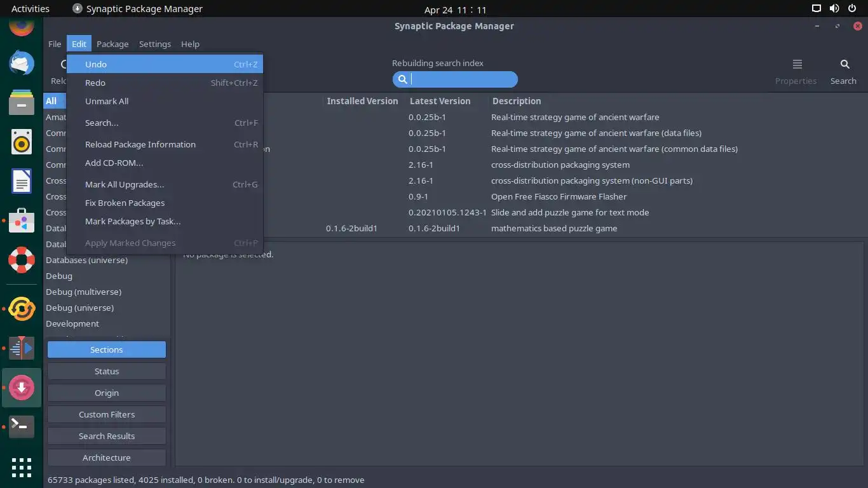Open the Files manager dock icon
Screen dimensions: 868x488
[x=22, y=103]
